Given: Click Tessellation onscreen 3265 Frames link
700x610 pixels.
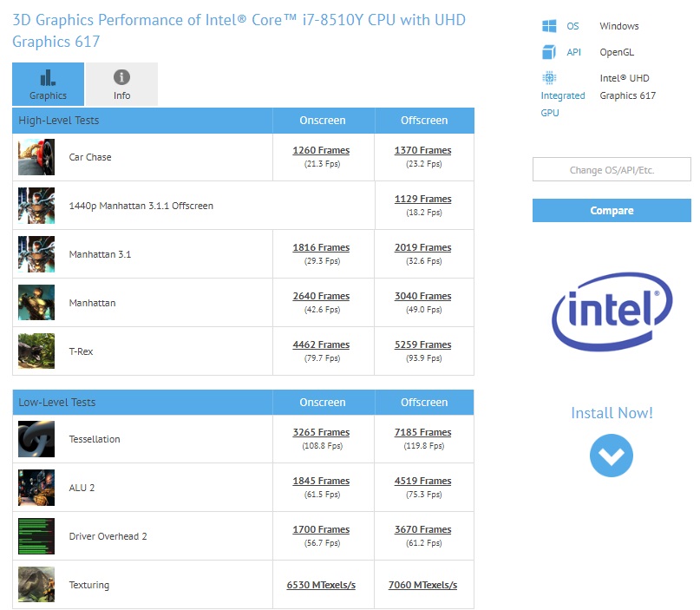Looking at the screenshot, I should click(321, 432).
